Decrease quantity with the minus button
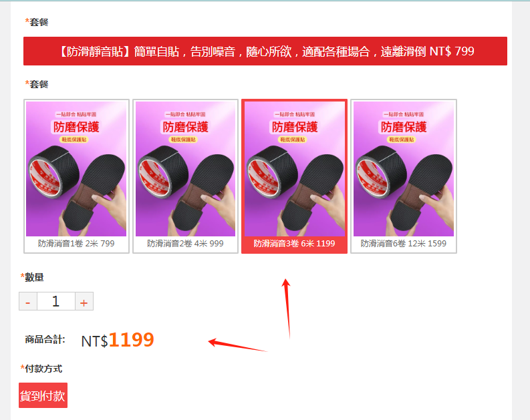Viewport: 530px width, 420px height. pos(28,301)
